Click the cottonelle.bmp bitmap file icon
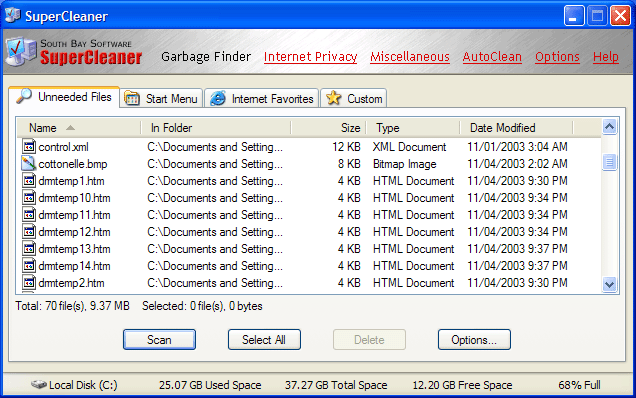Screen dimensions: 636x398 (28, 164)
